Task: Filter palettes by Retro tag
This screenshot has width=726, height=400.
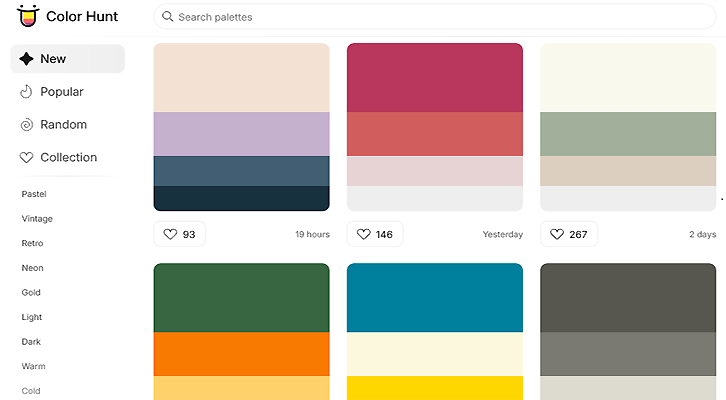Action: click(32, 243)
